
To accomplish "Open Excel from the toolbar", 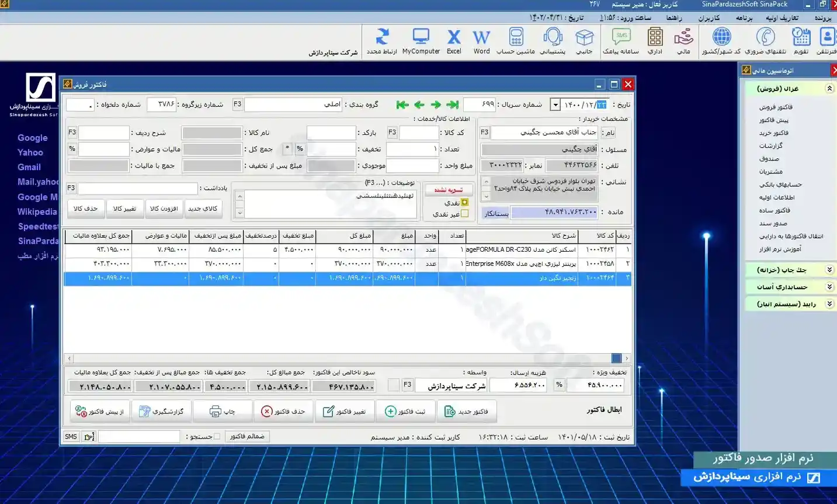I will point(454,41).
